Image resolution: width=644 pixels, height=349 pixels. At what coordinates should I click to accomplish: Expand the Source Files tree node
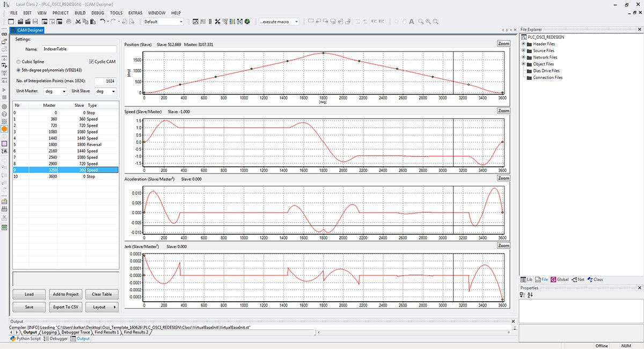523,50
